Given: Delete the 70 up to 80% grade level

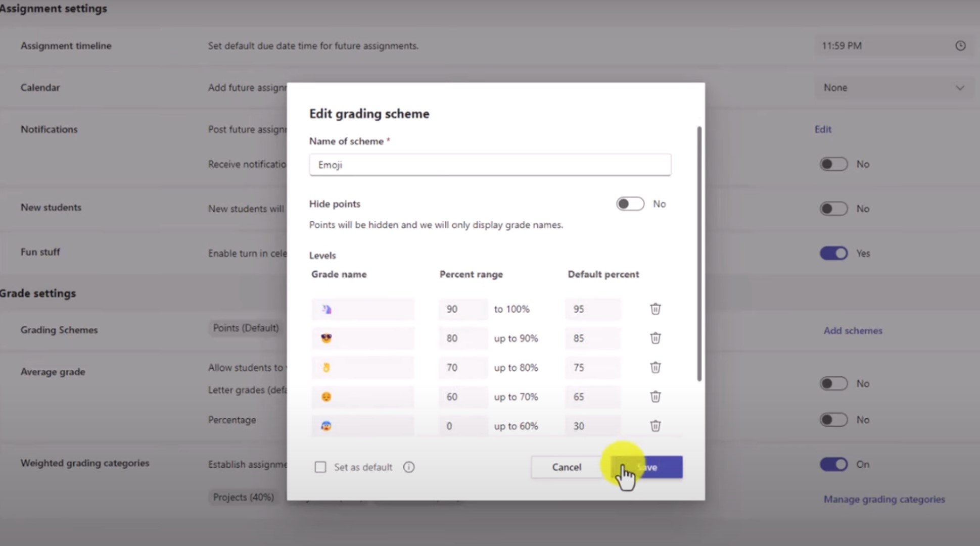Looking at the screenshot, I should point(655,367).
